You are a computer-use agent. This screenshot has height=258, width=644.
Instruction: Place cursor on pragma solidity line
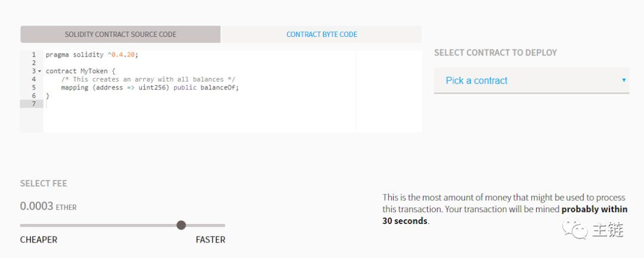(92, 55)
